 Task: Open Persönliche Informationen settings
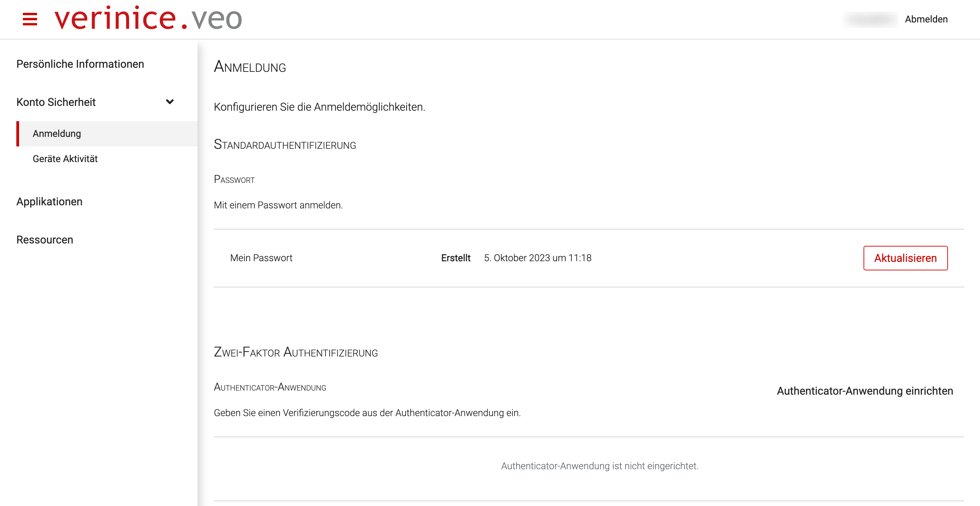(80, 64)
